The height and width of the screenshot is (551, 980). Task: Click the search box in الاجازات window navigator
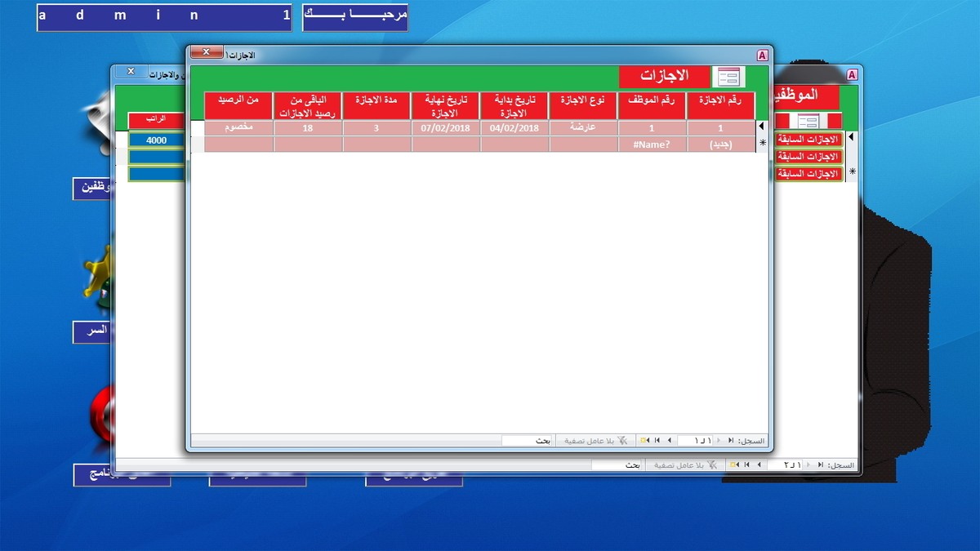tap(528, 441)
